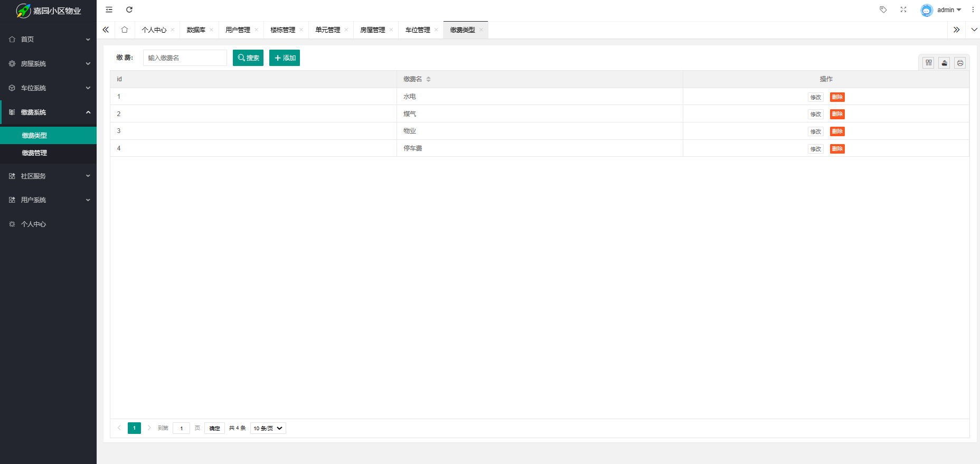Sort table by 缴费名 column arrows

point(429,79)
